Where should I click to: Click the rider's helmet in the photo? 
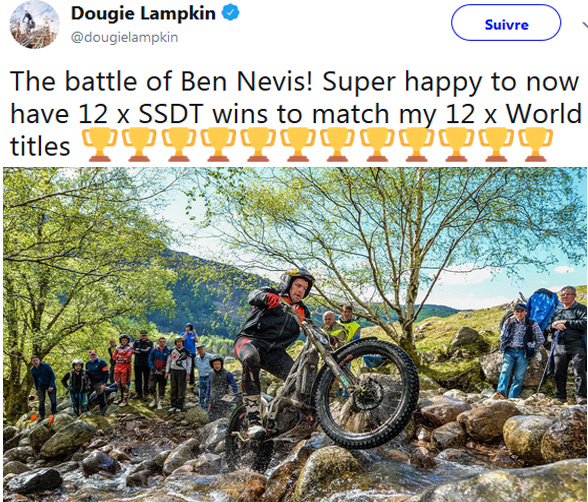point(297,281)
